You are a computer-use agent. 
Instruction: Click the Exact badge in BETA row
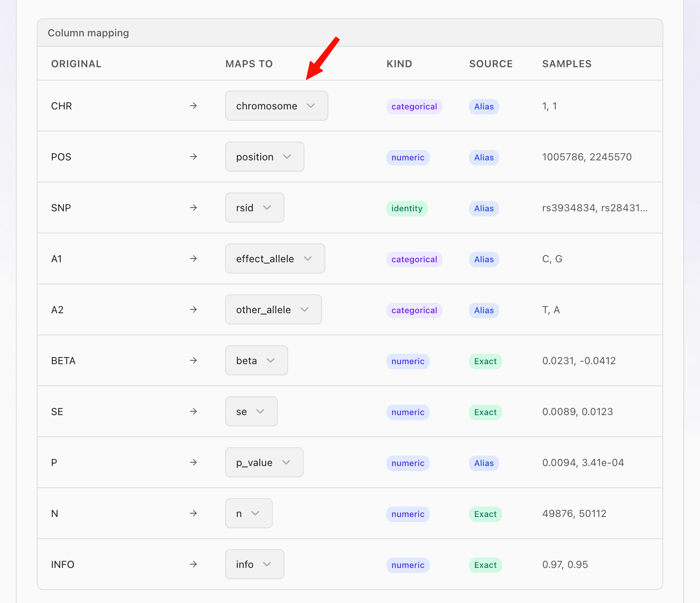click(485, 361)
